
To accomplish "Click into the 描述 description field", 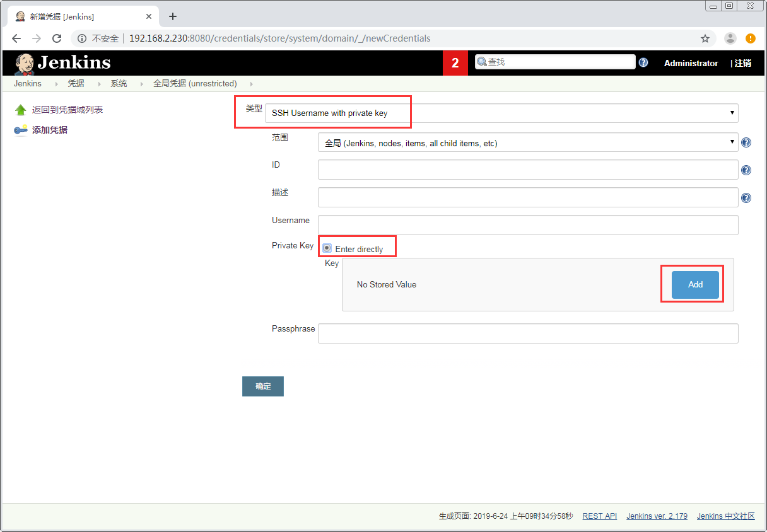I will point(528,197).
